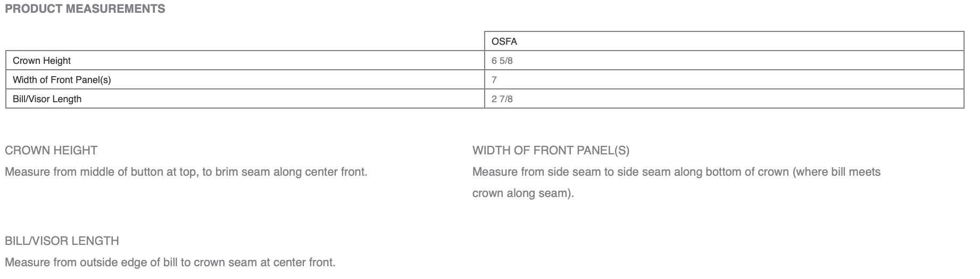Select the front panel width value 7
This screenshot has height=279, width=980.
[x=494, y=80]
